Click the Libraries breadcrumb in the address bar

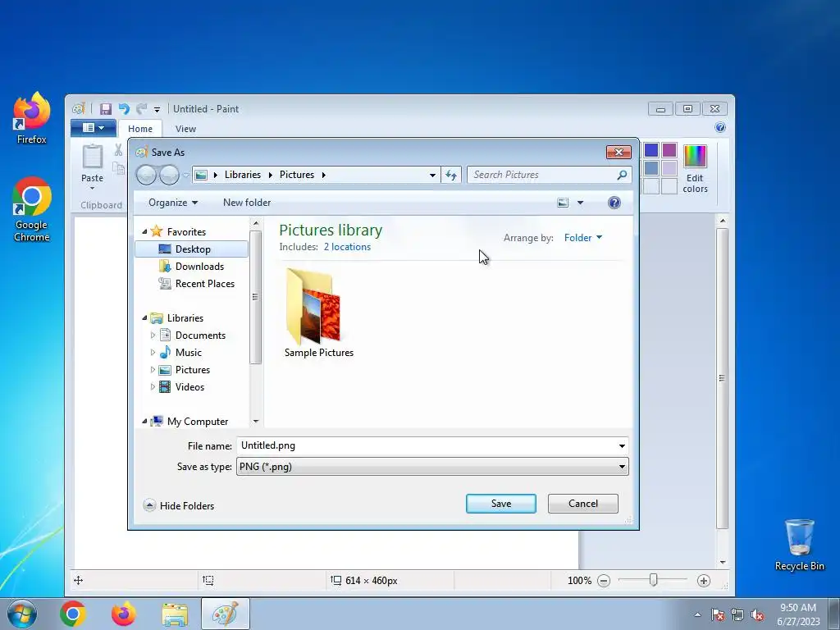click(x=242, y=175)
